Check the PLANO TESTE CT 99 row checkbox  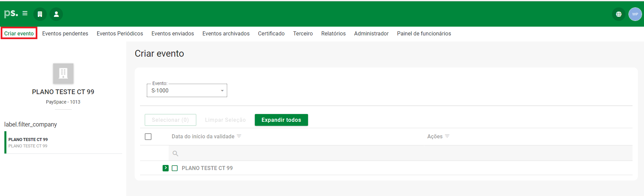[x=175, y=168]
